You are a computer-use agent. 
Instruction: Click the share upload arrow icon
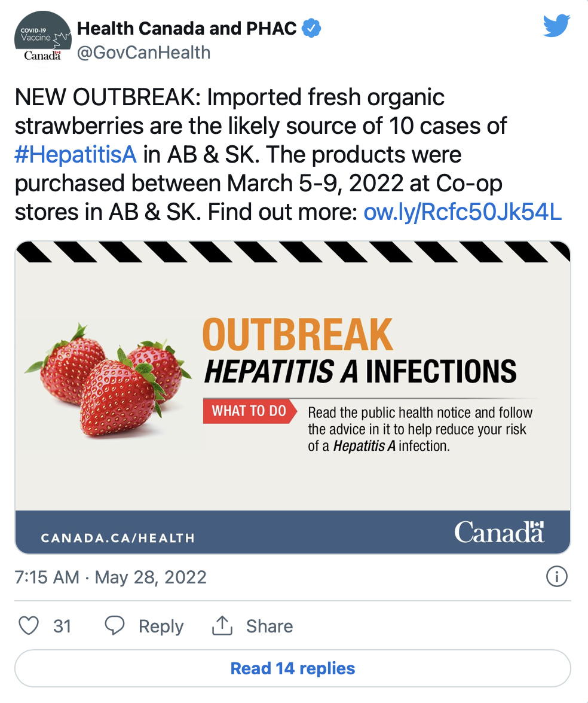point(222,626)
